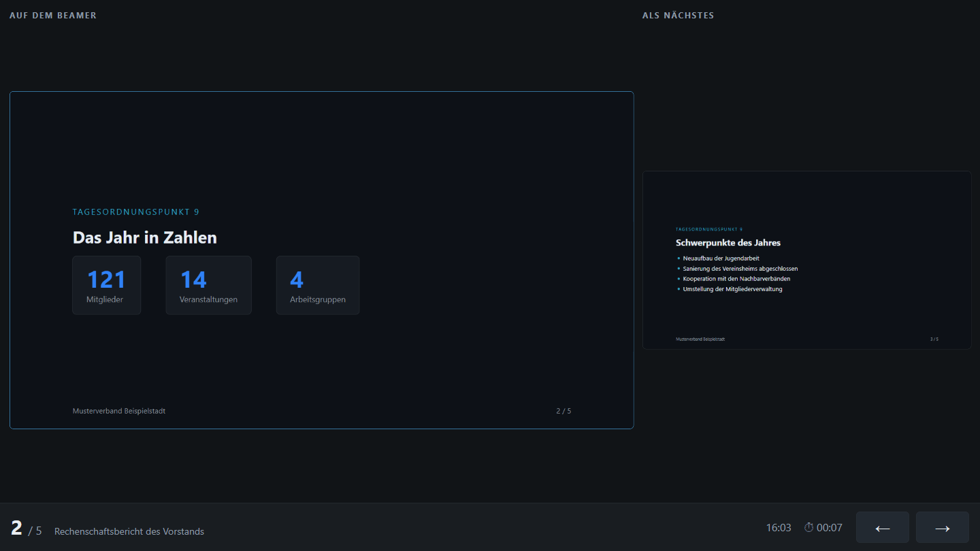Viewport: 980px width, 551px height.
Task: Click 'Neuaufbau der Jugendarbeit' bullet in preview
Action: pos(721,258)
